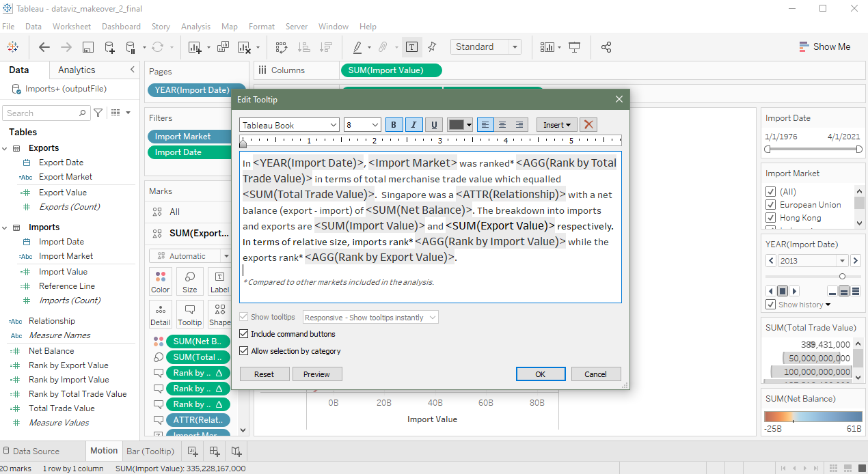The width and height of the screenshot is (868, 474).
Task: Open the Insert field dropdown
Action: (557, 125)
